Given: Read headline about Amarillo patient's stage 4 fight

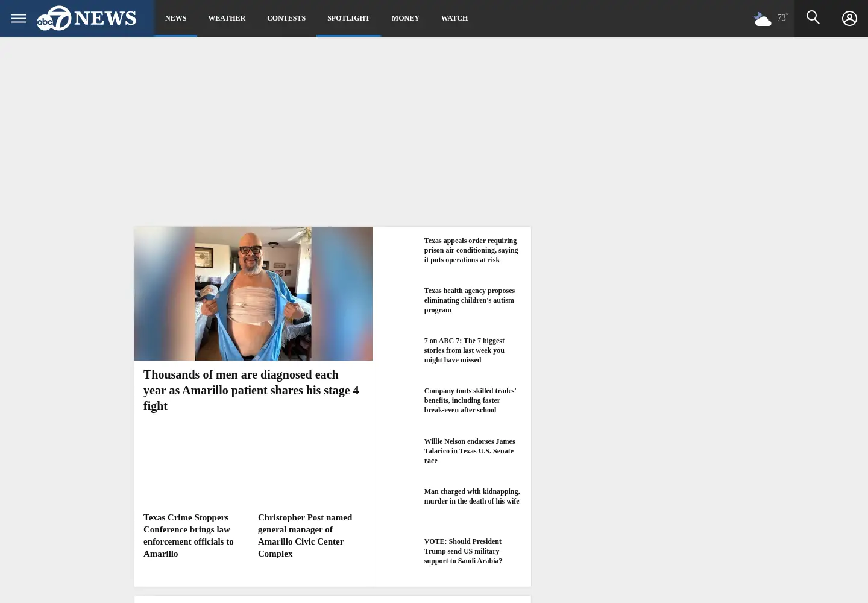Looking at the screenshot, I should coord(252,390).
